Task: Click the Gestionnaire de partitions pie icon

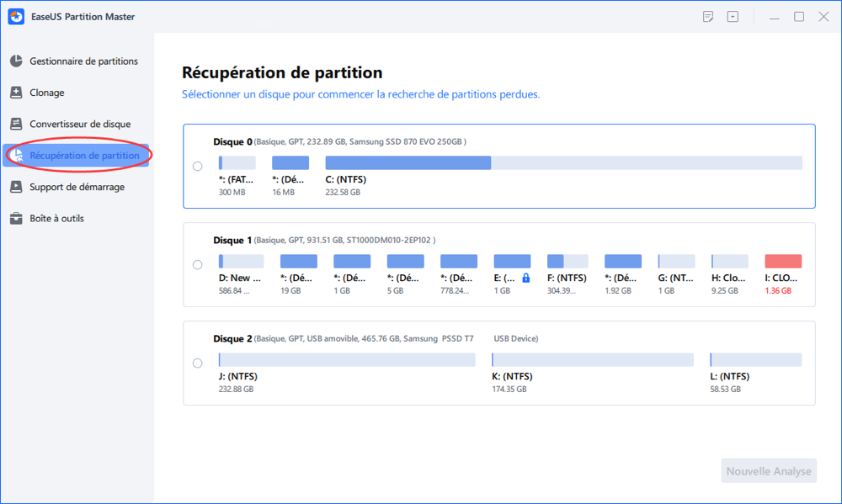Action: [16, 61]
